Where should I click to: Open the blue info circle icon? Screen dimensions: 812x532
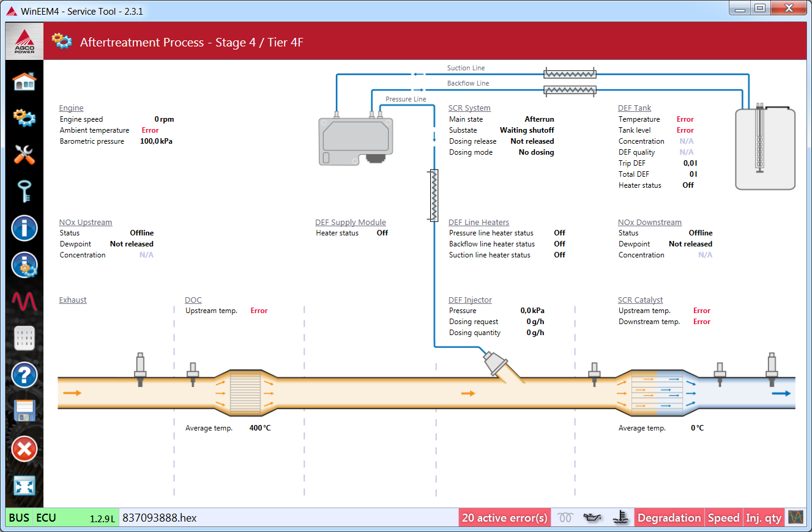pos(24,228)
